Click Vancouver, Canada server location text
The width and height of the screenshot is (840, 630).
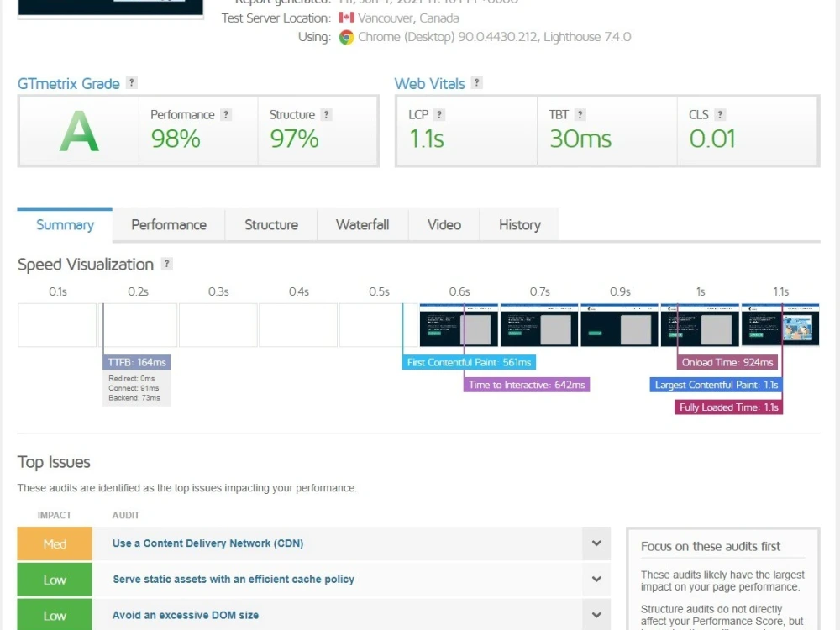[408, 18]
